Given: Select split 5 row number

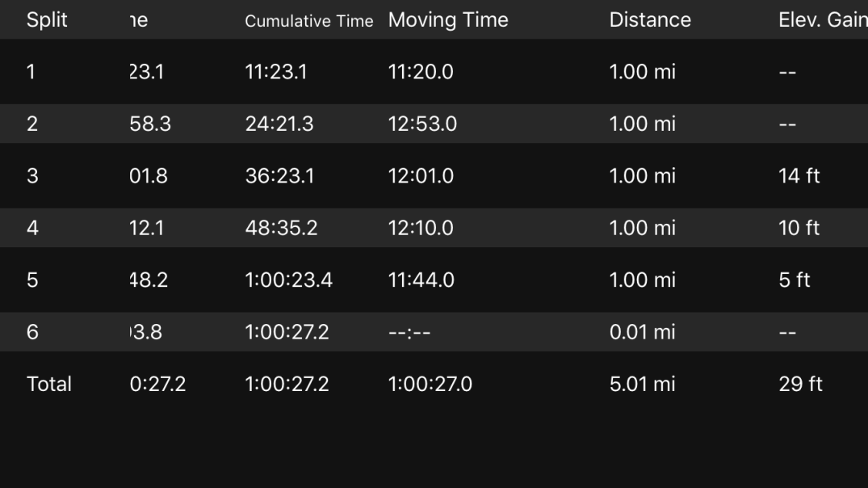Looking at the screenshot, I should [x=32, y=280].
